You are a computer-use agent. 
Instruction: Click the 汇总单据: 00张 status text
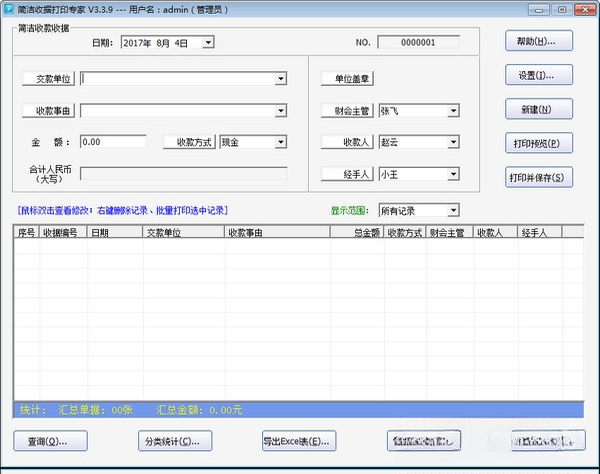(x=96, y=410)
